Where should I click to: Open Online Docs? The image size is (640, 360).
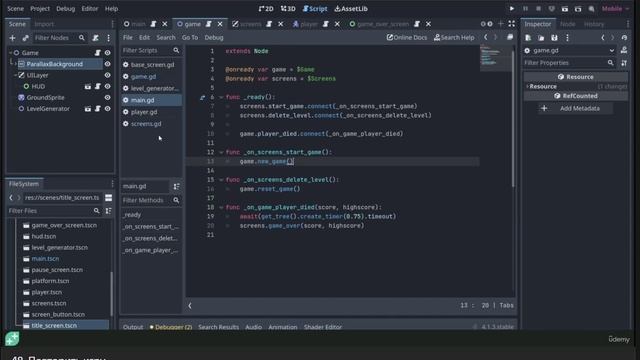[407, 38]
